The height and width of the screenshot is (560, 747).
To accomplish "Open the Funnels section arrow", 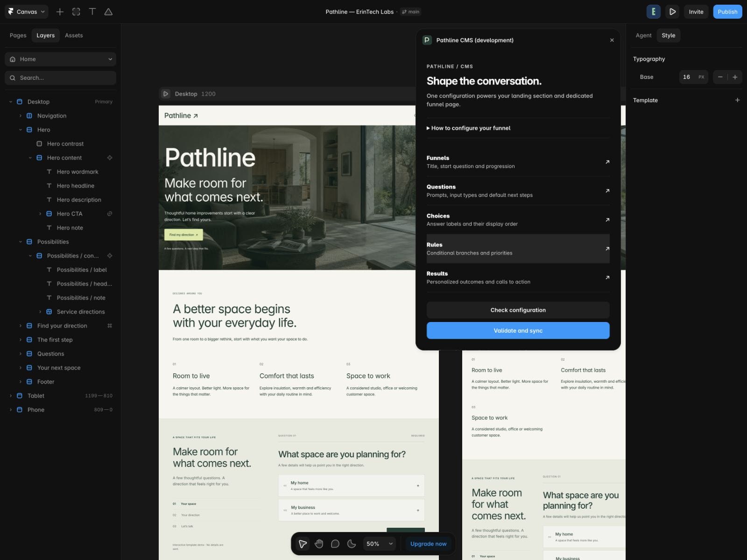I will click(x=607, y=162).
